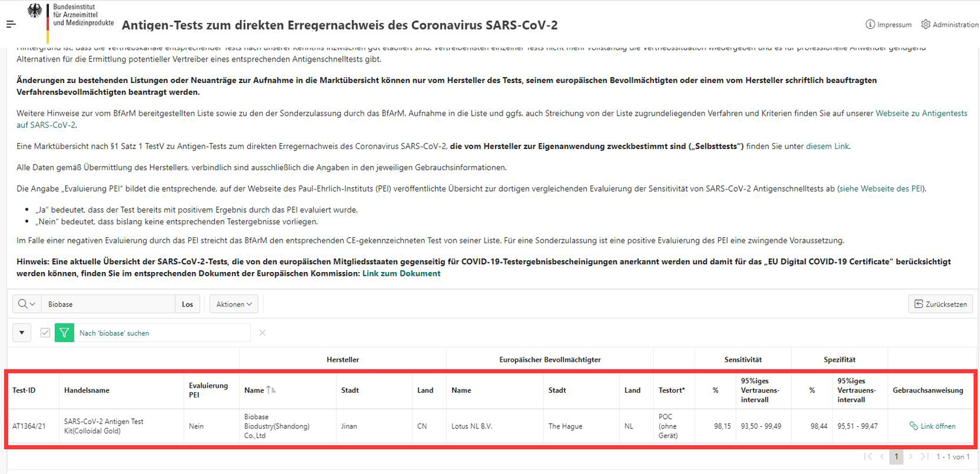Focus the search field containing Biobase
This screenshot has height=474, width=980.
(x=108, y=304)
